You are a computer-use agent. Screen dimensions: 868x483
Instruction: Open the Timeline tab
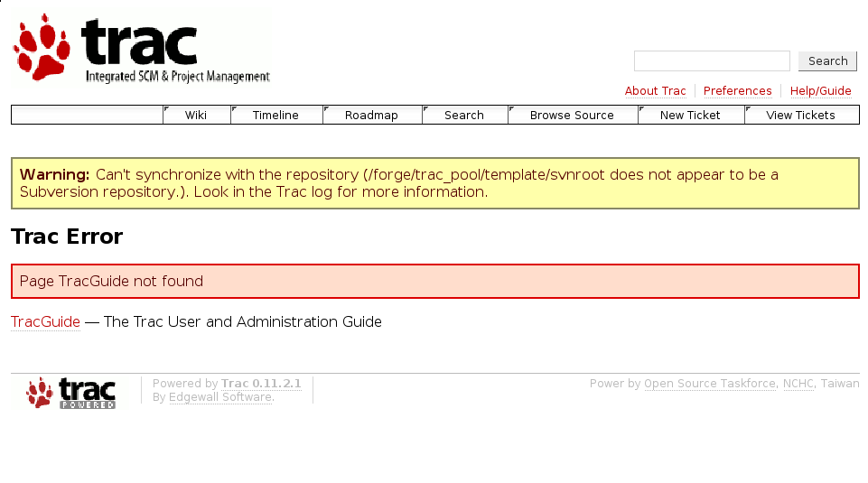coord(276,115)
